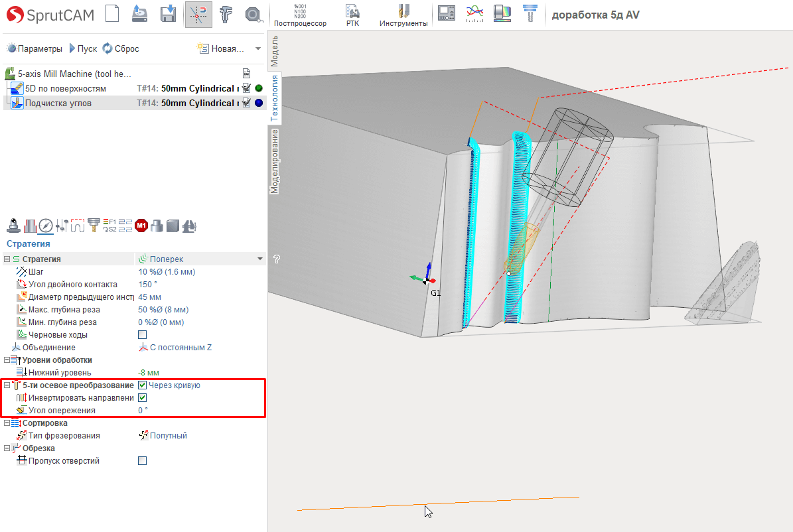Viewport: 793px width, 532px height.
Task: Open the Strategy tab compass icon
Action: coord(46,226)
